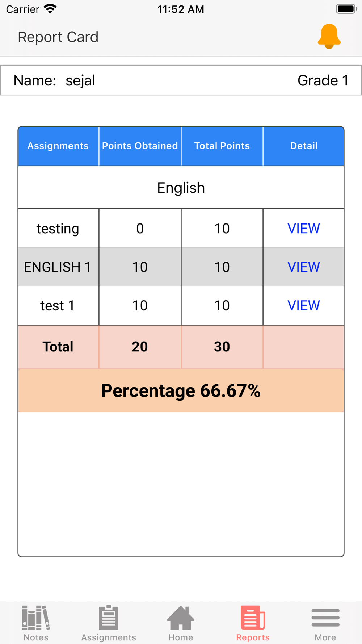Tap the Report Card title
362x644 pixels.
[x=58, y=37]
